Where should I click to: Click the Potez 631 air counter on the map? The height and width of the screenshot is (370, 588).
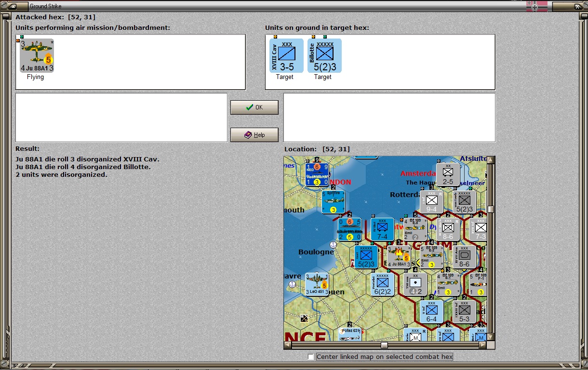(x=349, y=334)
